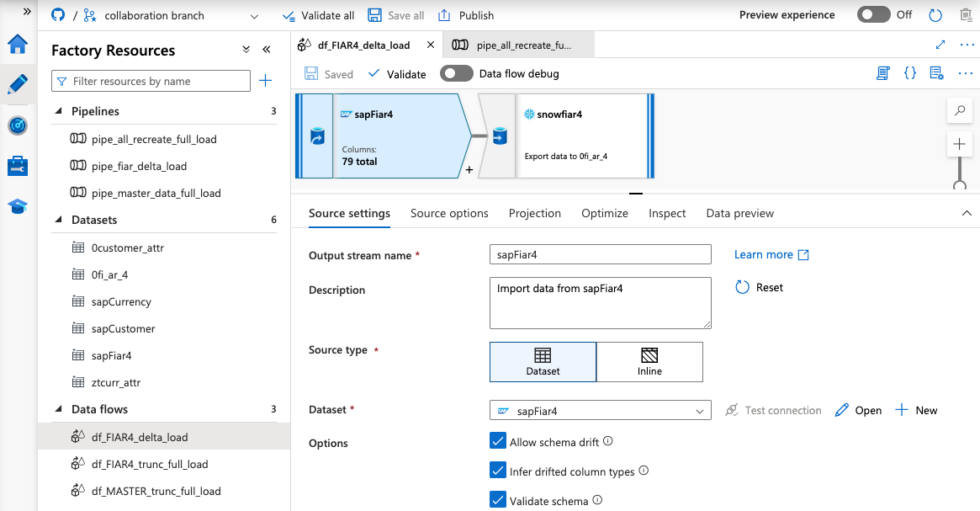View the JSON code with the braces icon
Image resolution: width=980 pixels, height=511 pixels.
tap(909, 73)
